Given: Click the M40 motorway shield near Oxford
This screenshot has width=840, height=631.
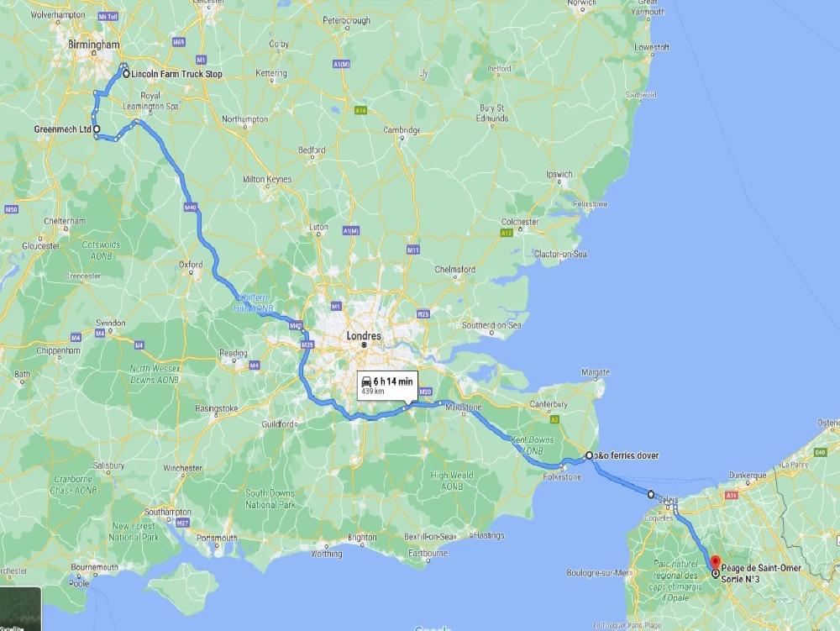Looking at the screenshot, I should 191,208.
